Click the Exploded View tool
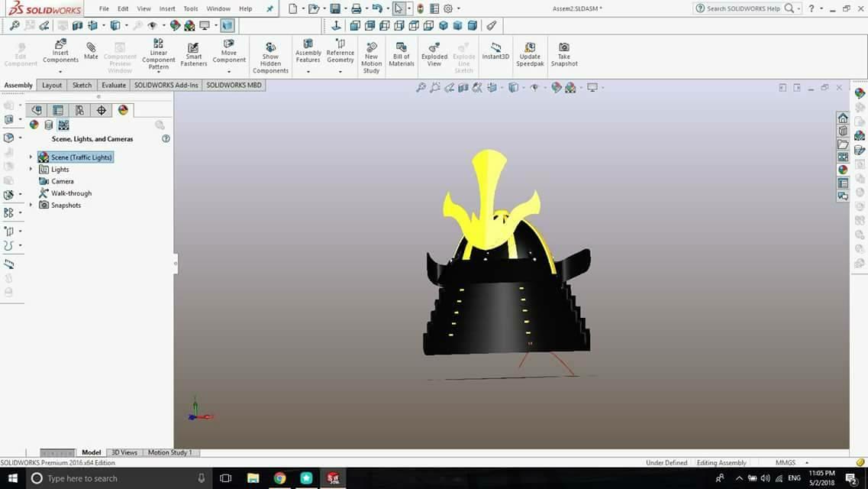Image resolution: width=868 pixels, height=489 pixels. point(434,54)
